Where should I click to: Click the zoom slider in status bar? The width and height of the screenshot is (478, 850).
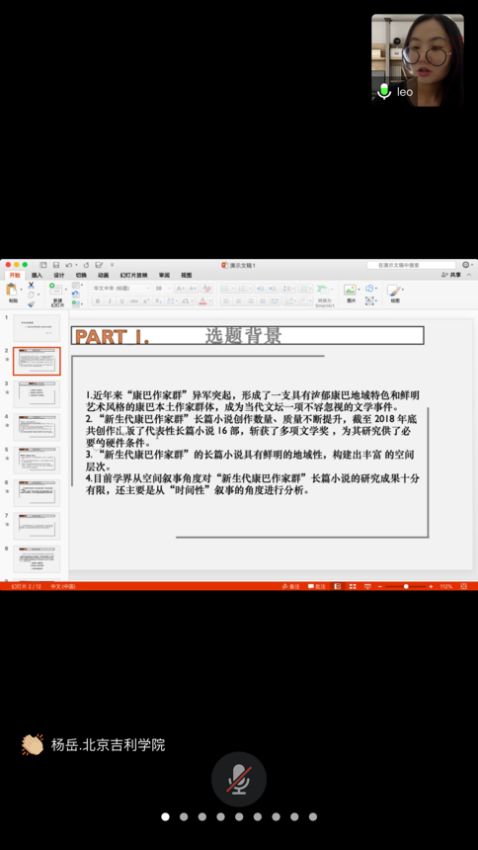406,587
